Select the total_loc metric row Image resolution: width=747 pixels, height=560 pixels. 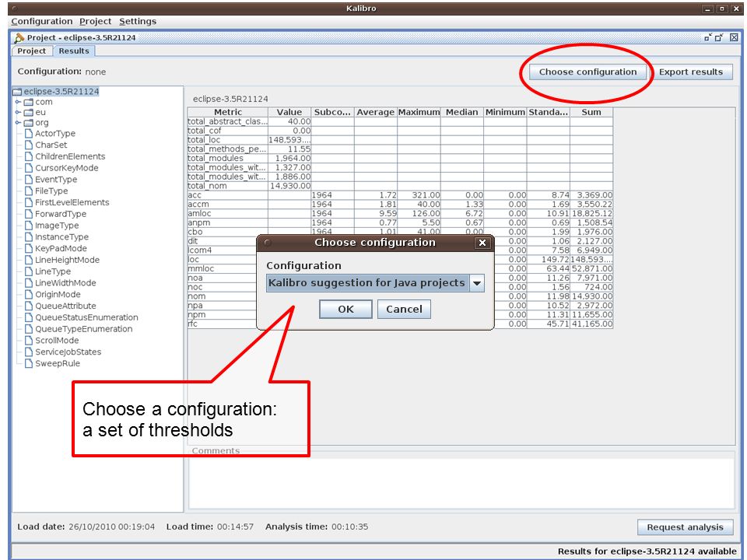tap(400, 140)
